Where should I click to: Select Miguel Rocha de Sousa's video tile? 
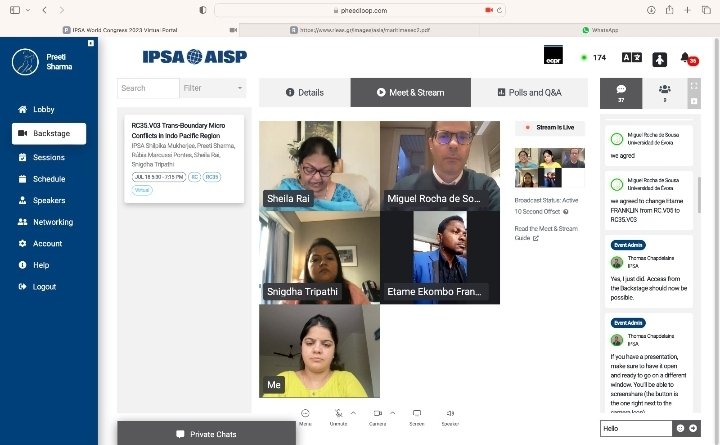coord(440,166)
